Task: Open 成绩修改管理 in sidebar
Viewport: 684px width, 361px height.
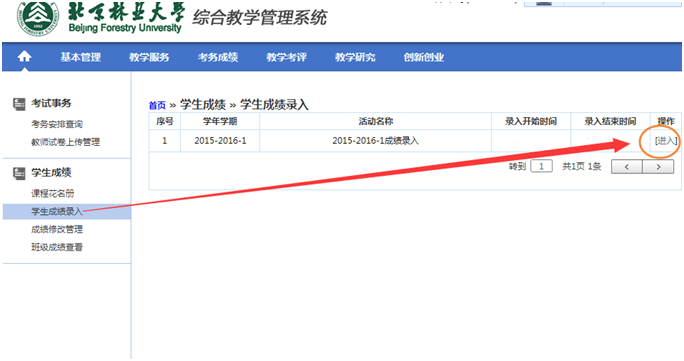Action: 57,229
